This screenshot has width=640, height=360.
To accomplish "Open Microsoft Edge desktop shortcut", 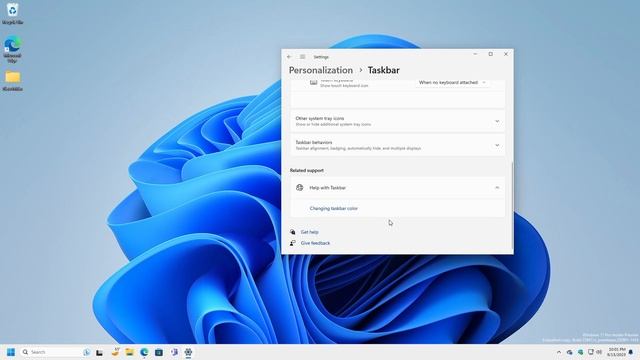I will [13, 49].
